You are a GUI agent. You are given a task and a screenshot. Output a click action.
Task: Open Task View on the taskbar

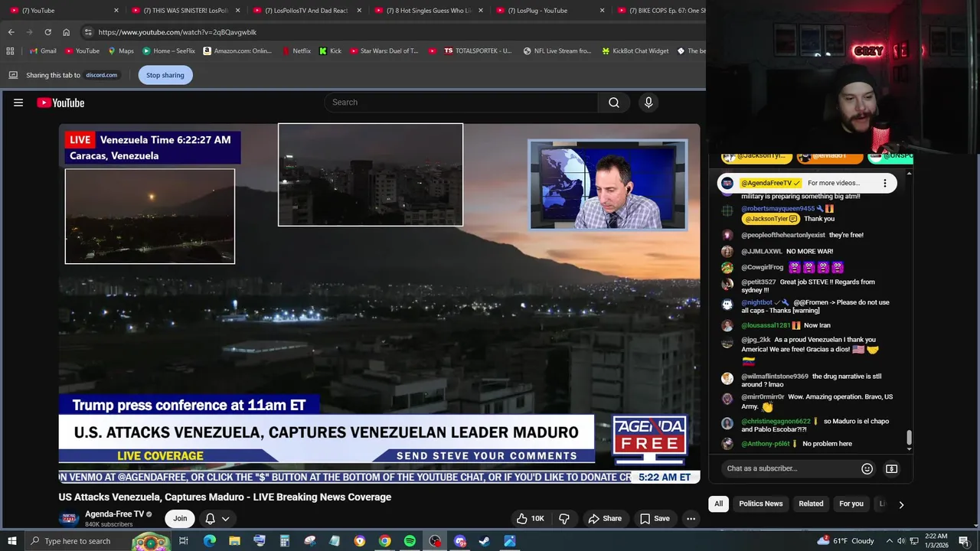[x=184, y=541]
